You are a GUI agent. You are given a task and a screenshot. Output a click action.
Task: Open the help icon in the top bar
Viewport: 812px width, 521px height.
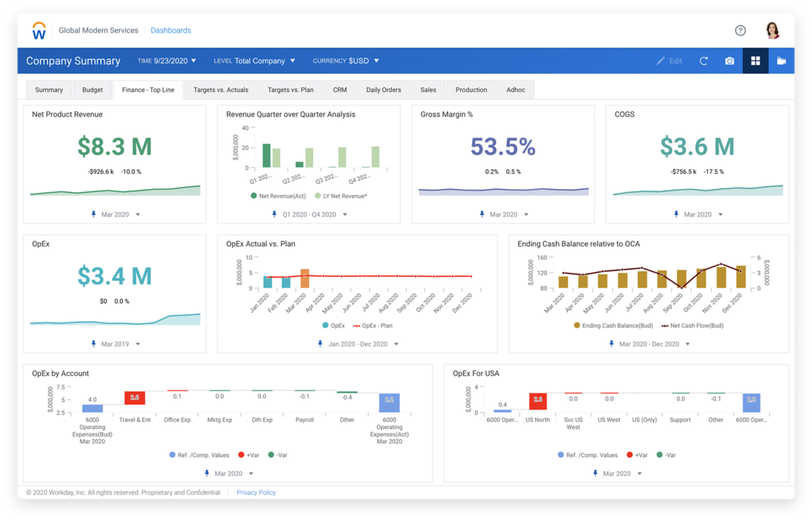(x=741, y=30)
